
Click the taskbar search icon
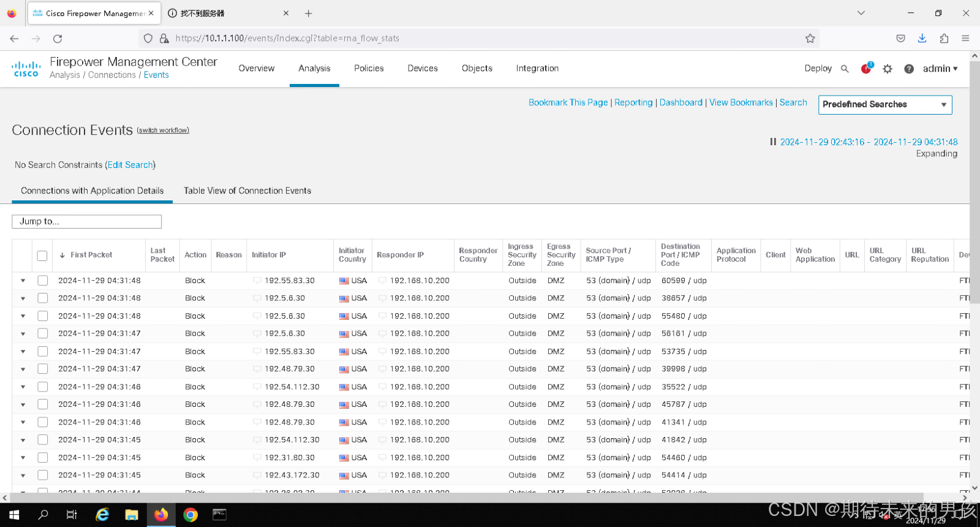(43, 515)
